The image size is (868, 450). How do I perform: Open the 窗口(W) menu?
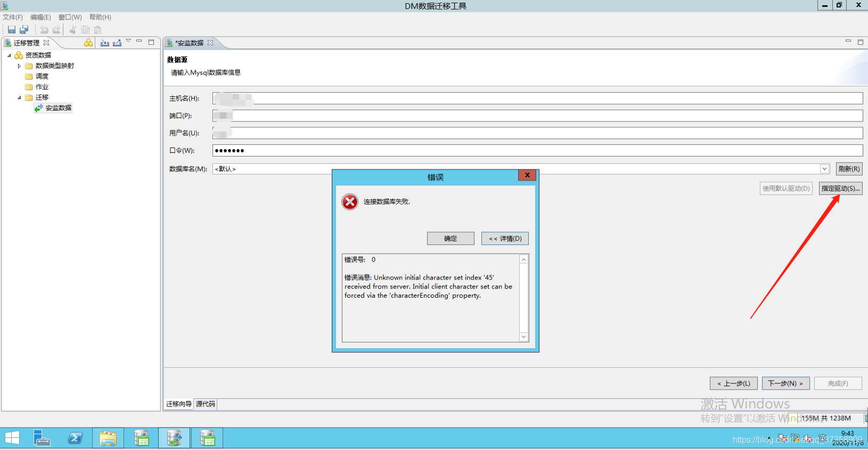[x=70, y=17]
